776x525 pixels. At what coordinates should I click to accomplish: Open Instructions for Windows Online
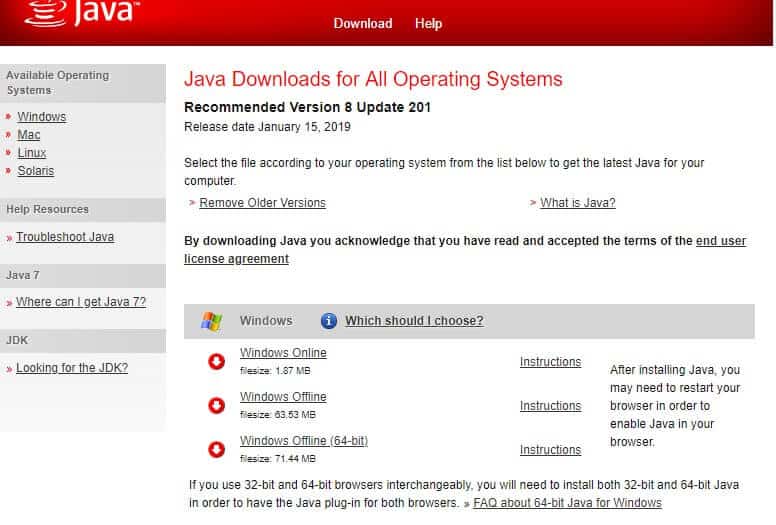coord(550,362)
